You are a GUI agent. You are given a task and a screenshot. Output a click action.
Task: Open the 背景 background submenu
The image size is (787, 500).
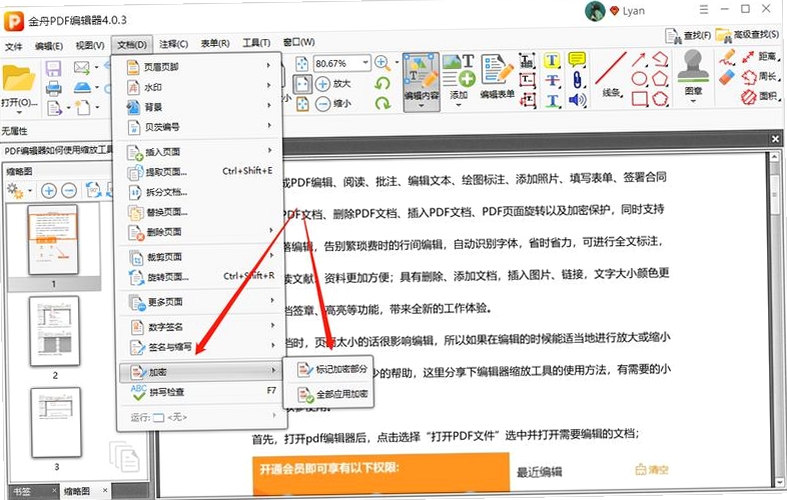(x=199, y=107)
